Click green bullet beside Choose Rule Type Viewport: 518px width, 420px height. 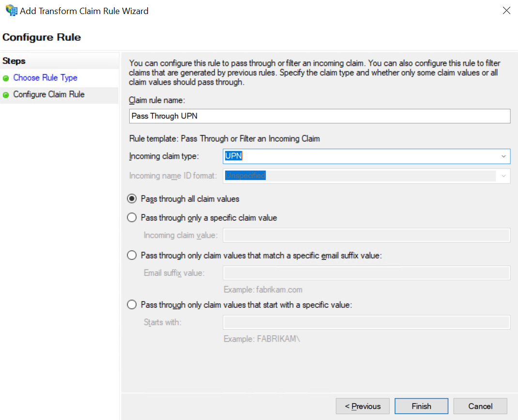point(6,78)
